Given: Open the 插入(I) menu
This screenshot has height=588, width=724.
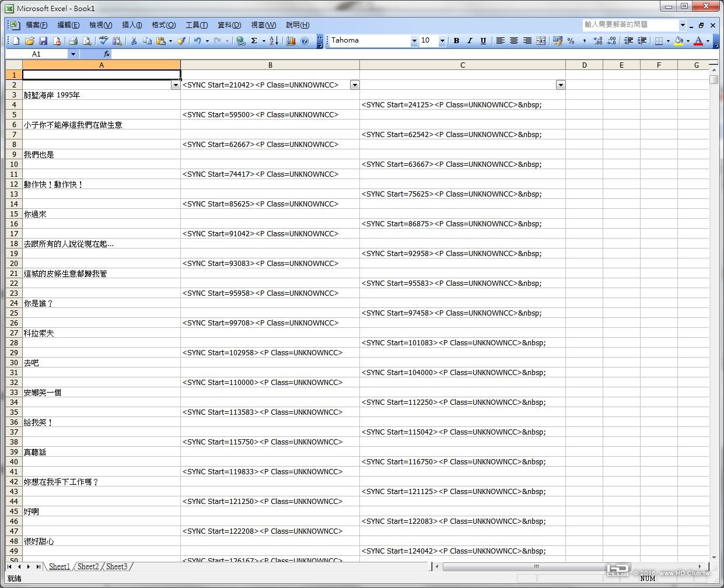Looking at the screenshot, I should click(132, 25).
